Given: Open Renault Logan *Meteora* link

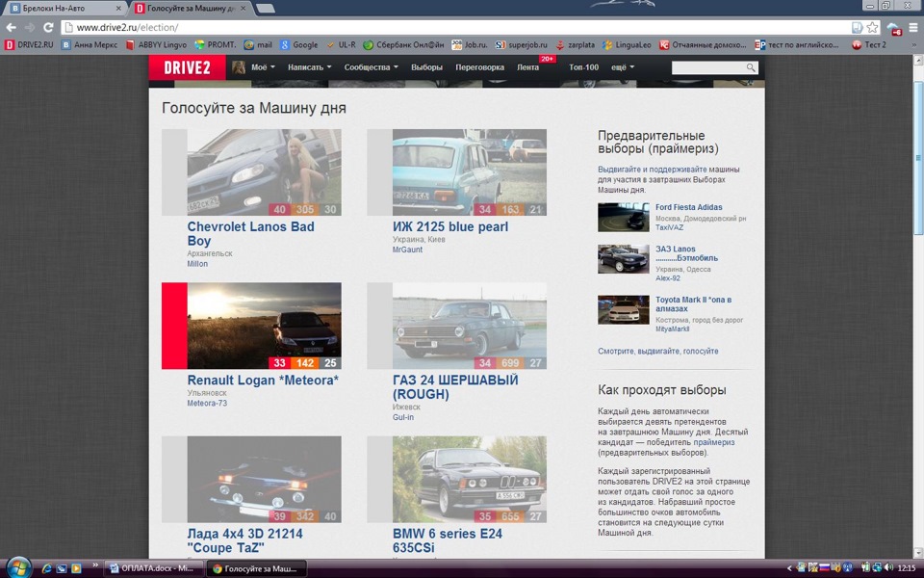Looking at the screenshot, I should 263,380.
